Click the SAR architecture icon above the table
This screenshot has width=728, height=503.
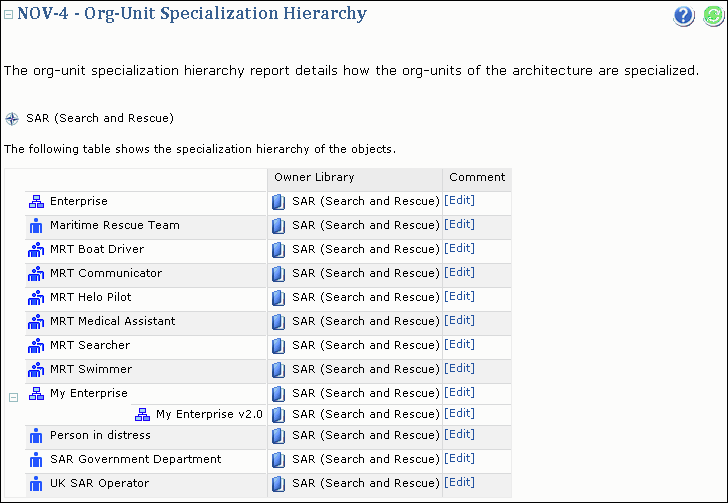[x=12, y=119]
